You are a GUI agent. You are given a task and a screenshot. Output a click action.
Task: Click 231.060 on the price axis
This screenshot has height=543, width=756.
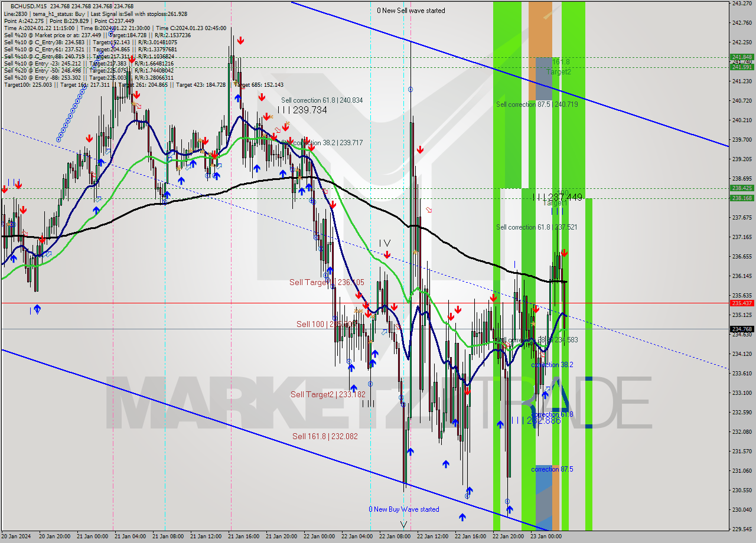point(741,470)
